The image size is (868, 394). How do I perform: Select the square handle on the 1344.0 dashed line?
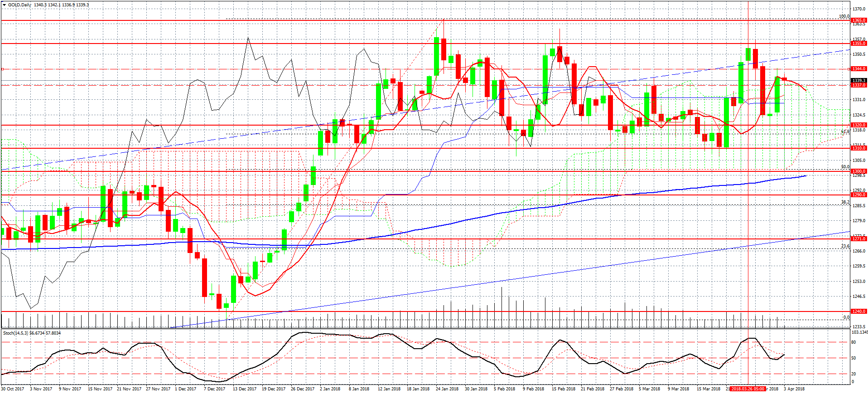tap(3, 69)
